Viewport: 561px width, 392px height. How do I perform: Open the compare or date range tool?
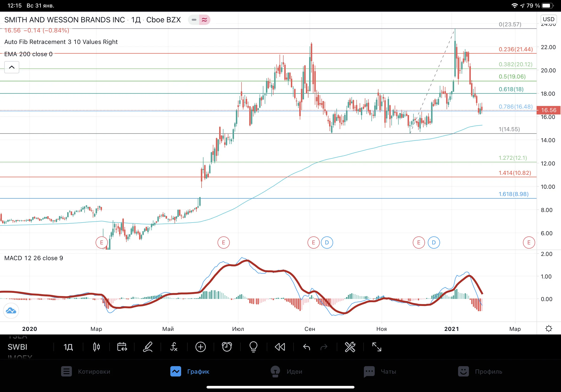pyautogui.click(x=122, y=347)
